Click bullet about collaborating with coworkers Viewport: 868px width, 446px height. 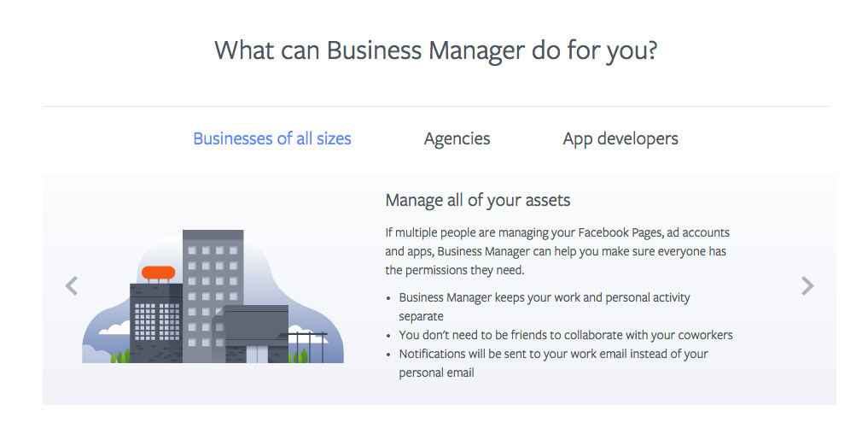pos(566,335)
